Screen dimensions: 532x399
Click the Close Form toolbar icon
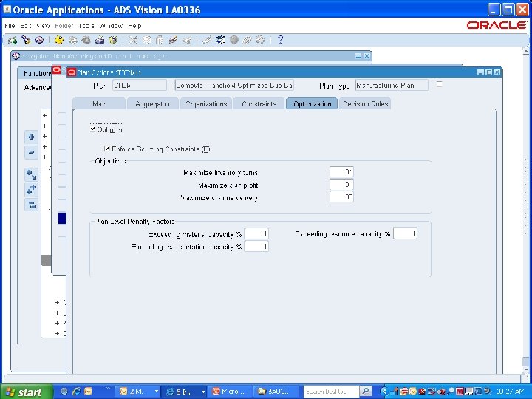(x=112, y=41)
